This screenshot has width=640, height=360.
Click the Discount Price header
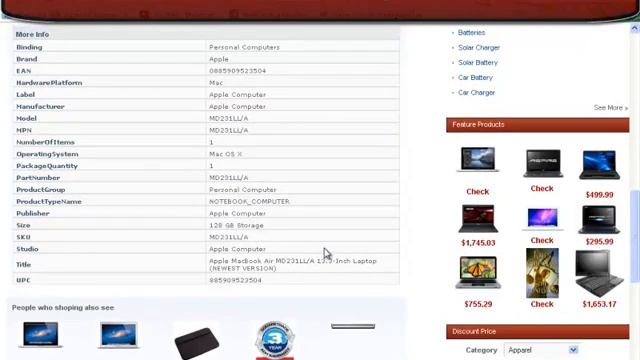[538, 331]
